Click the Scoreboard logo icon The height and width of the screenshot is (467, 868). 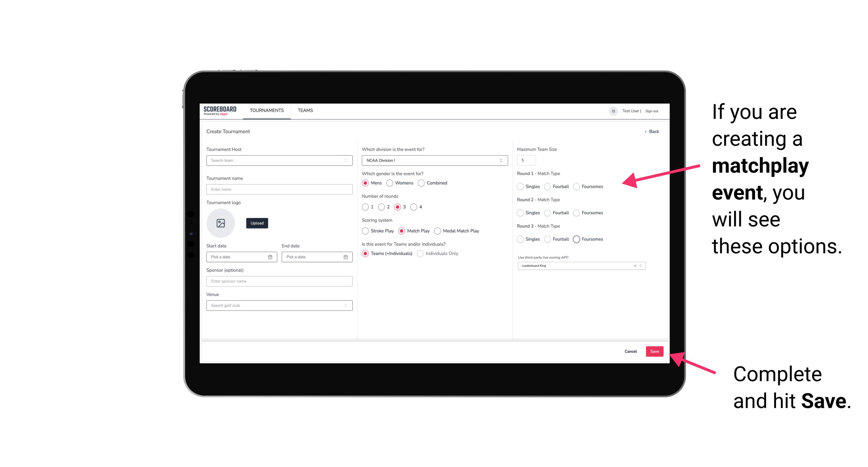point(221,110)
